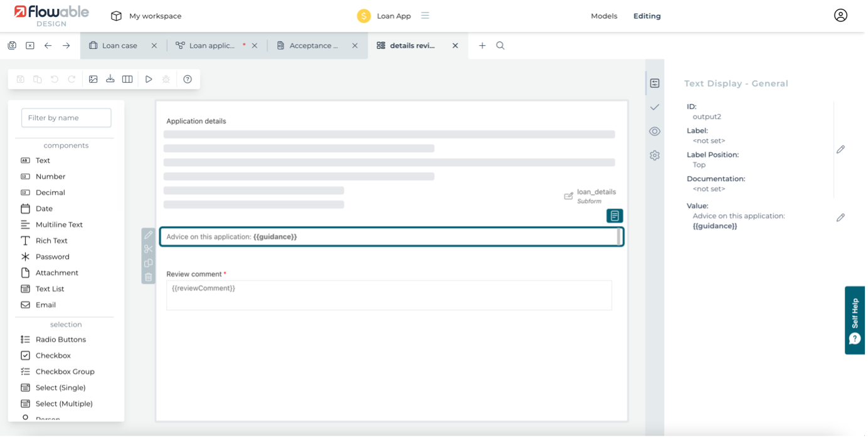Open the Loan App hamburger menu
The height and width of the screenshot is (438, 868).
tap(425, 16)
